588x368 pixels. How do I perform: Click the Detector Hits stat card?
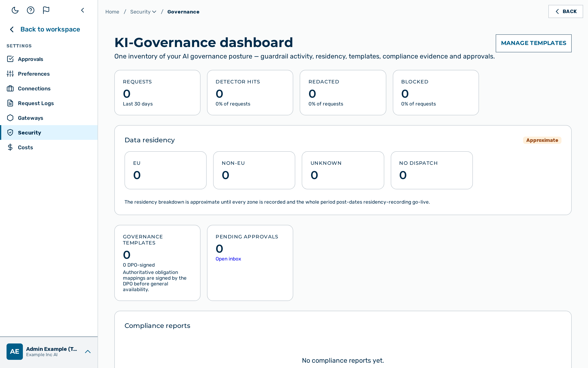pyautogui.click(x=250, y=92)
